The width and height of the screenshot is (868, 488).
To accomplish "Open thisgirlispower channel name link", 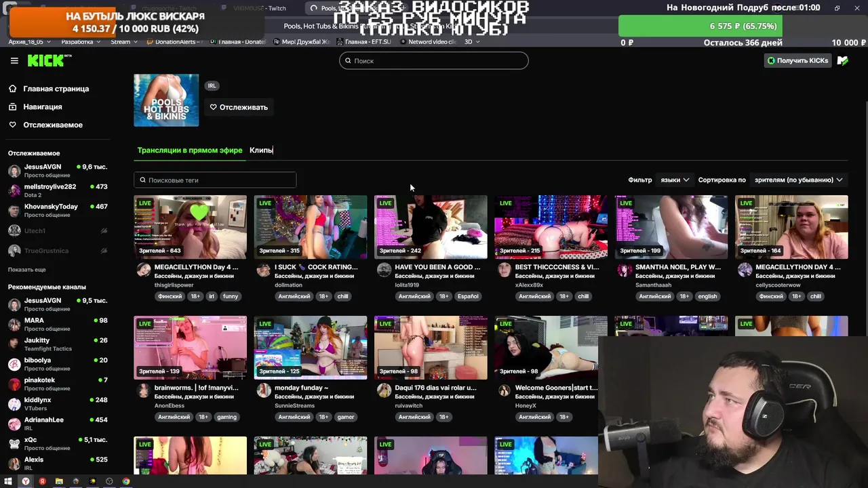I will [x=174, y=285].
